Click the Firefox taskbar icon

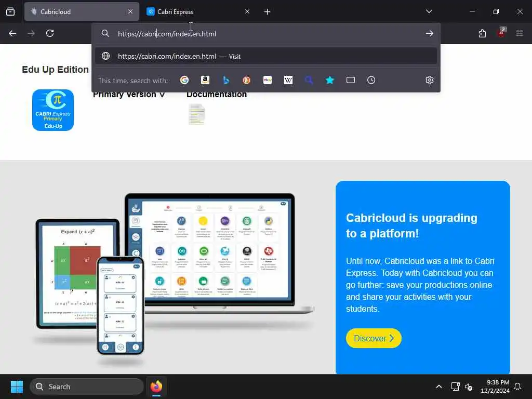click(x=156, y=387)
